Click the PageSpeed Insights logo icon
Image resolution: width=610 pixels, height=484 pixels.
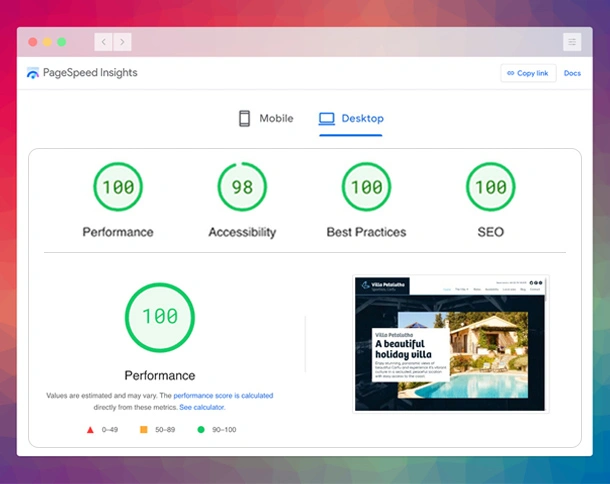coord(33,73)
